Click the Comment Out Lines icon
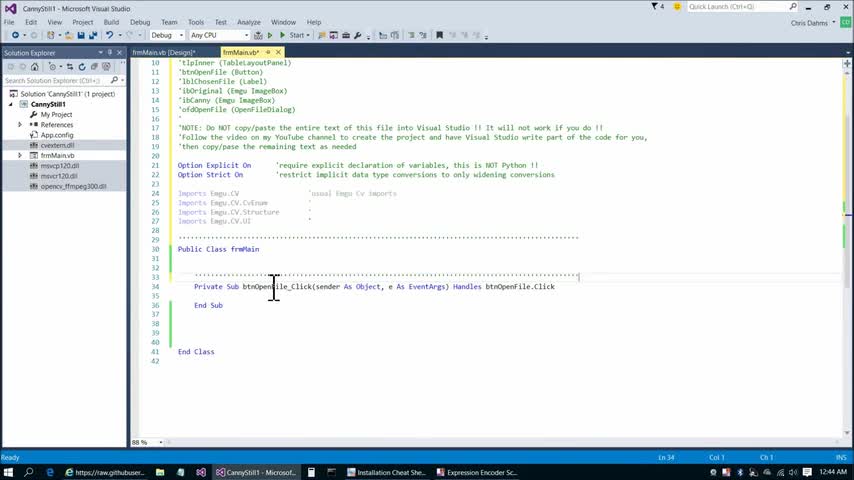This screenshot has height=480, width=854. click(x=411, y=35)
